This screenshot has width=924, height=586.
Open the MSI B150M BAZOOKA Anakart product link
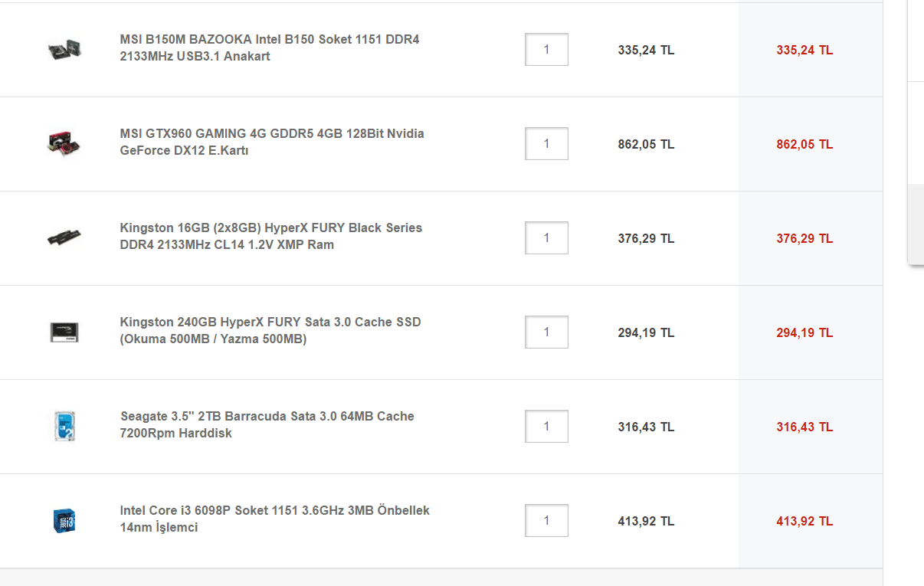(270, 47)
